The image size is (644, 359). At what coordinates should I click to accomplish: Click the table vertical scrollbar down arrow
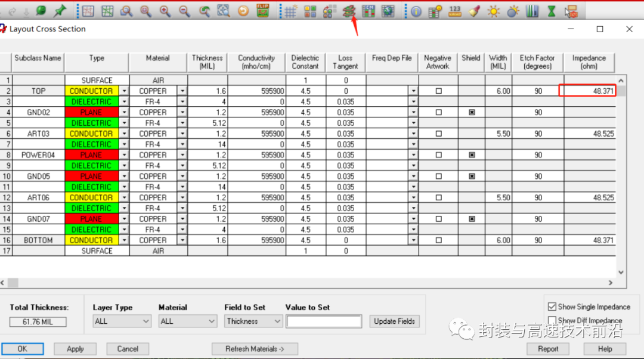[621, 272]
